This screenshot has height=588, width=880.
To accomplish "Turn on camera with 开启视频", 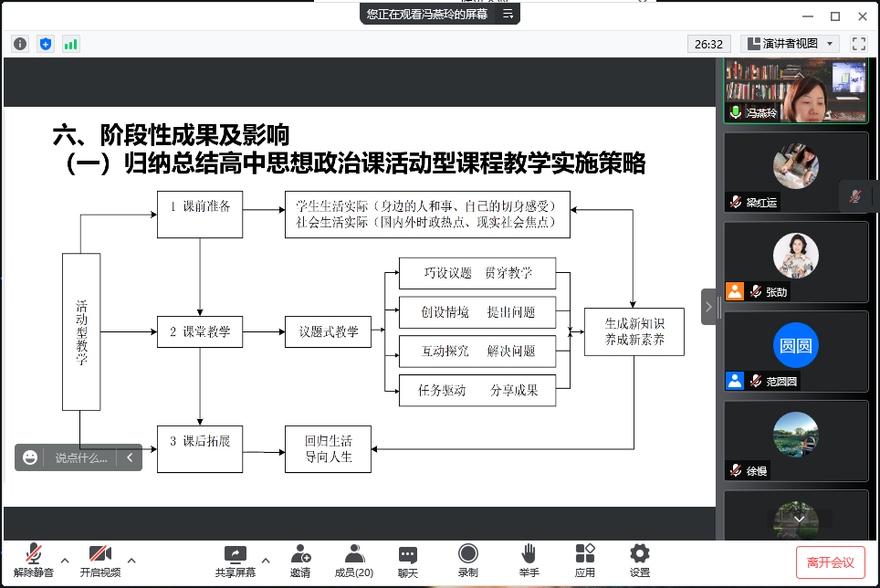I will (100, 561).
